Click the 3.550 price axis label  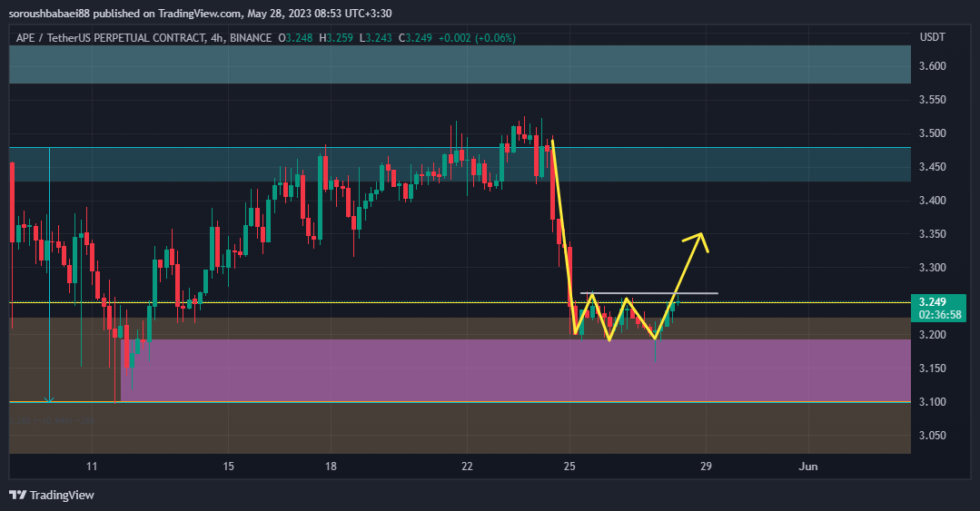pyautogui.click(x=933, y=100)
